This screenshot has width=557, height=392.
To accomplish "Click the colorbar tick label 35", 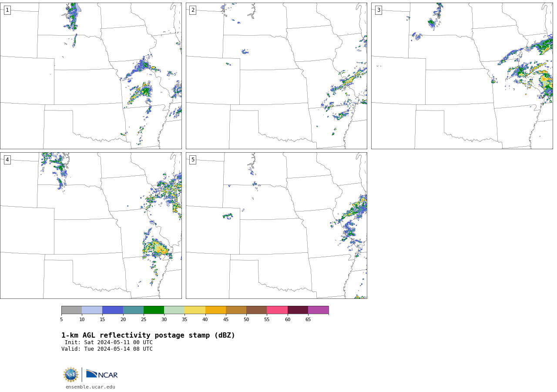I will (x=185, y=320).
